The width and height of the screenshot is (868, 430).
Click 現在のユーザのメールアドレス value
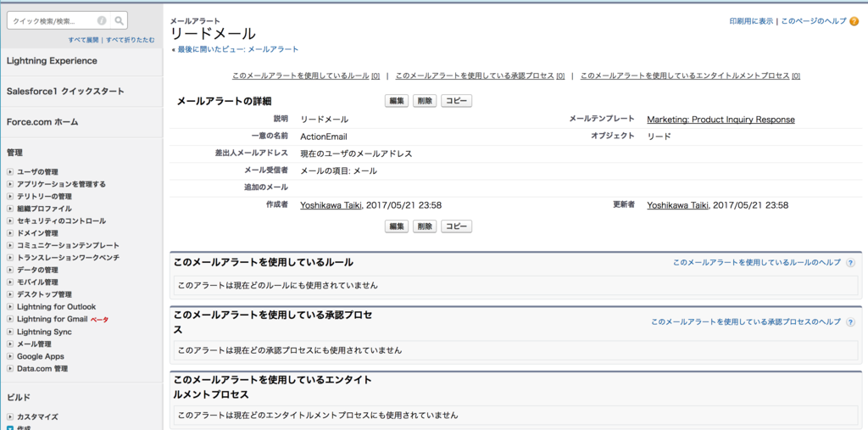click(x=356, y=154)
